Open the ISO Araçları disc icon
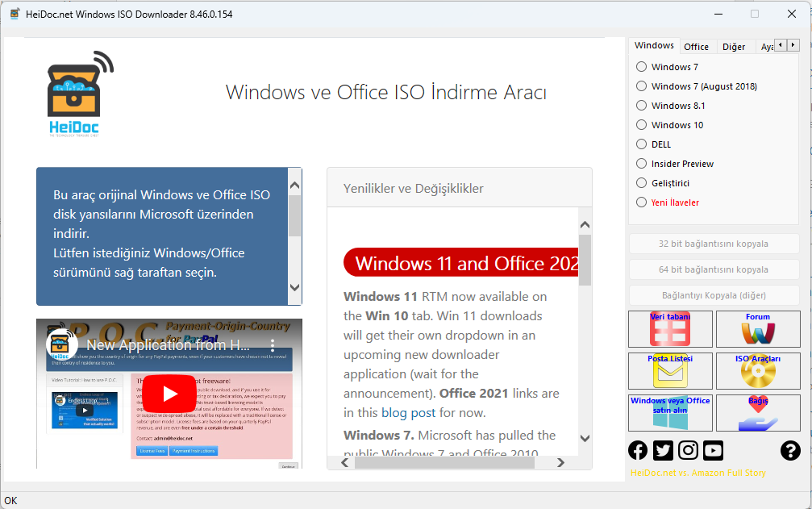812x509 pixels. pyautogui.click(x=758, y=371)
